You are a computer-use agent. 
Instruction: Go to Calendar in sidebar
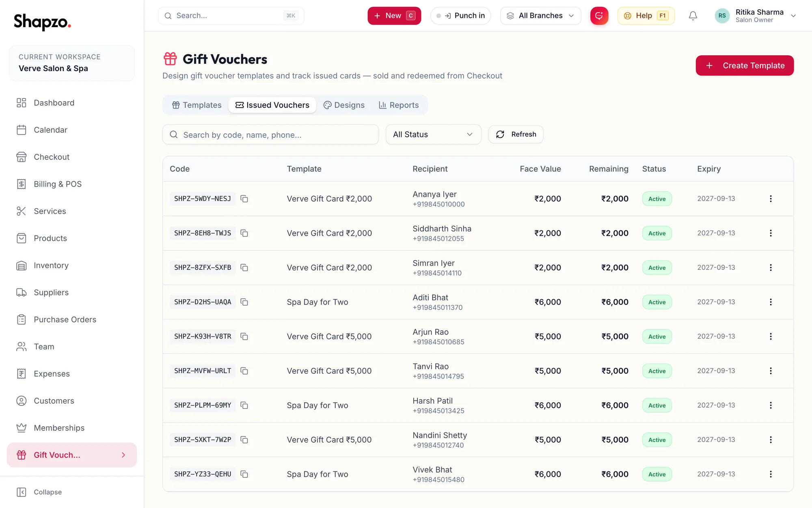[72, 130]
